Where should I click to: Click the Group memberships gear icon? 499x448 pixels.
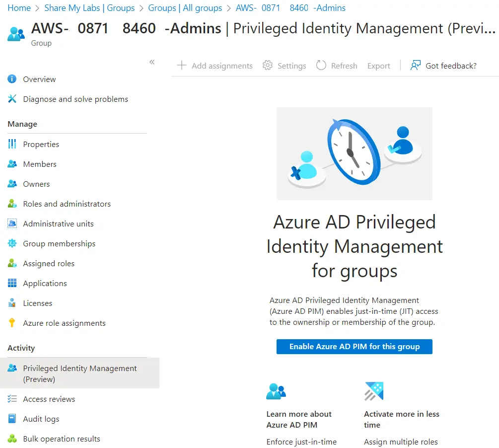(x=12, y=243)
